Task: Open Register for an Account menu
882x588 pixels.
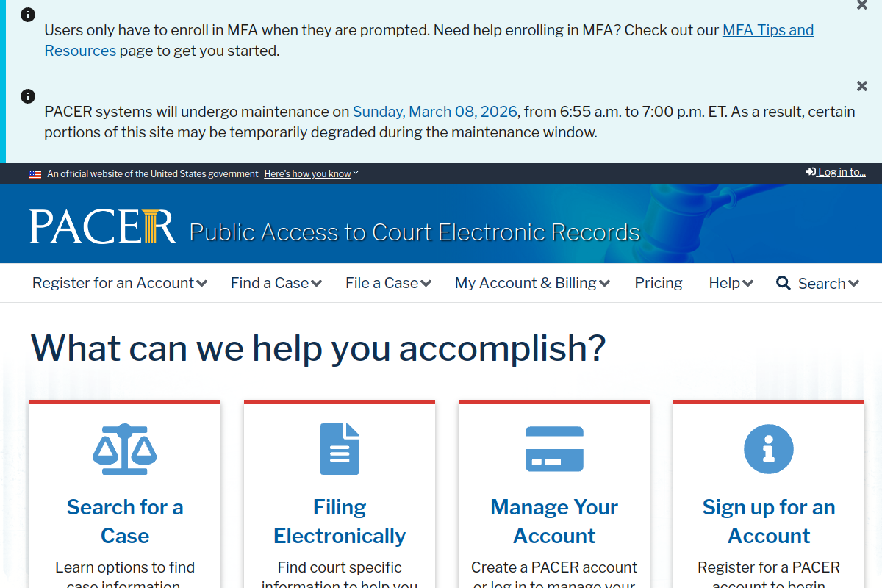Action: (x=120, y=283)
